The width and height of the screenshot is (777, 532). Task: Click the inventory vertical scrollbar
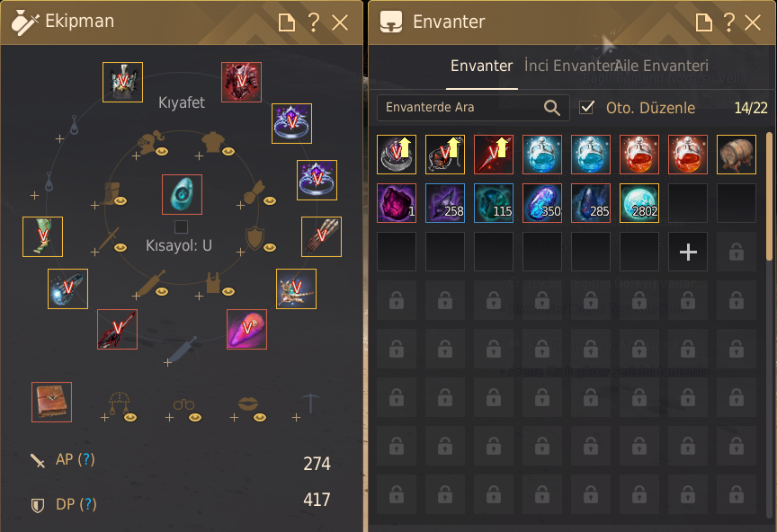[x=769, y=196]
